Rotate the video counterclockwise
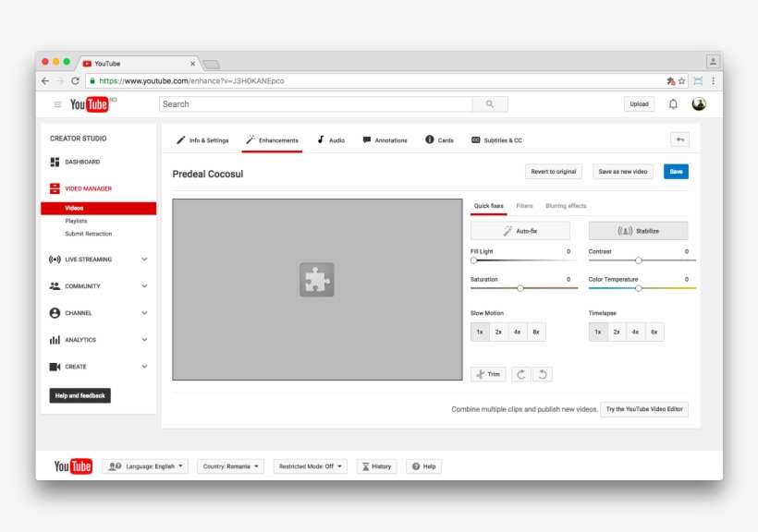This screenshot has height=532, width=758. tap(543, 374)
